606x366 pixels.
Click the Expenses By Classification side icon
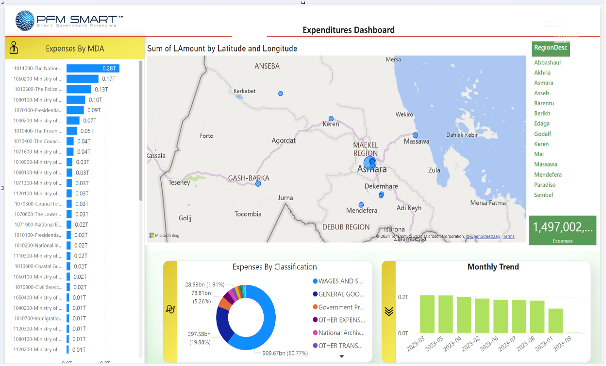(170, 309)
